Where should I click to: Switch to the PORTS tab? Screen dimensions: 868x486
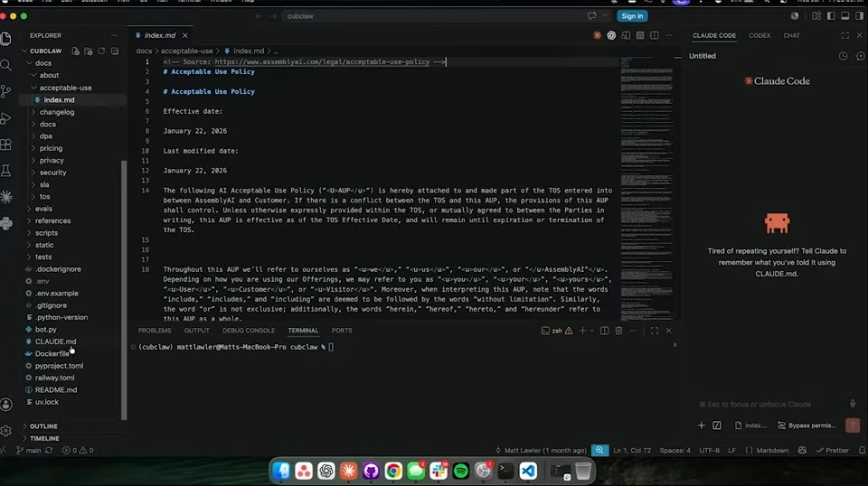pyautogui.click(x=342, y=331)
